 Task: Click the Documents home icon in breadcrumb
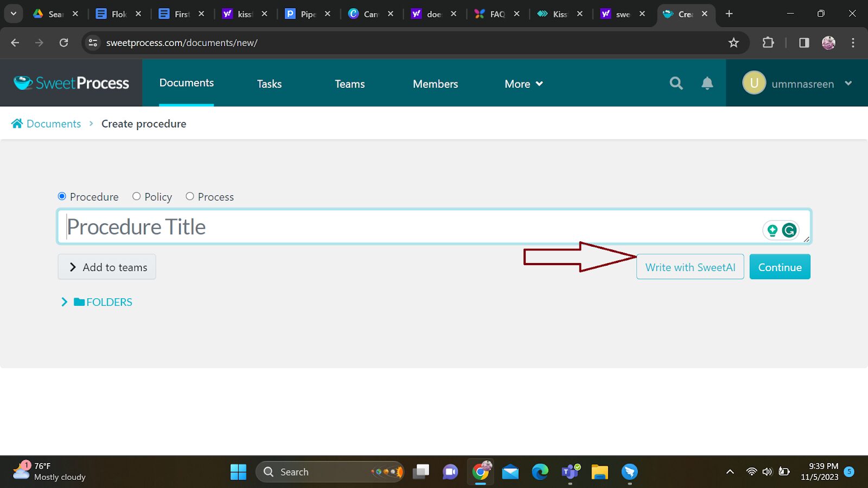pyautogui.click(x=17, y=124)
